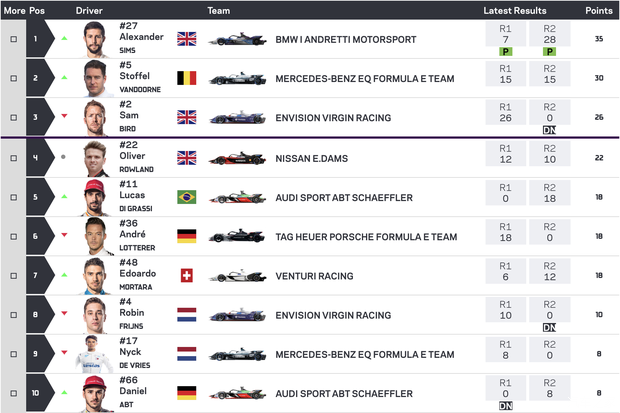
Task: Click the Driver column header
Action: pyautogui.click(x=88, y=9)
